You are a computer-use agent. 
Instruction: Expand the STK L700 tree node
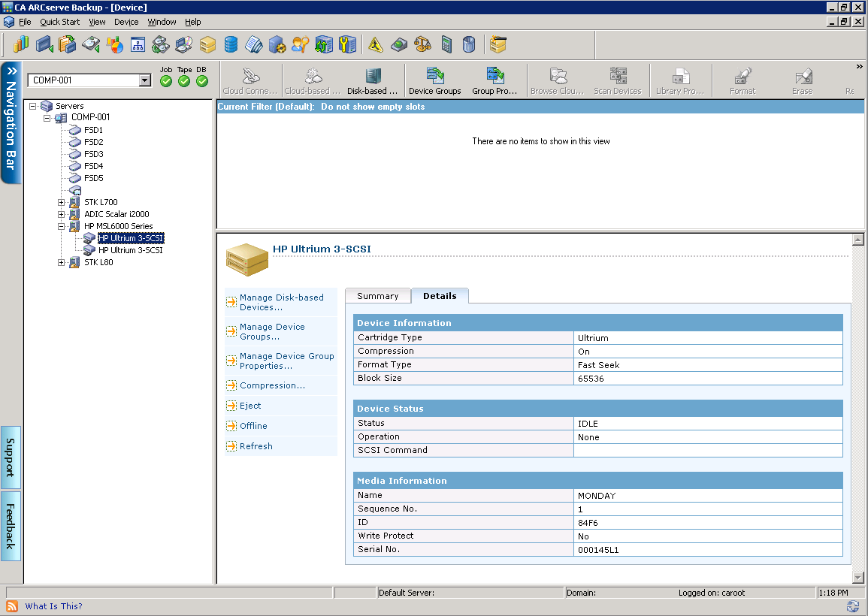[x=62, y=201]
